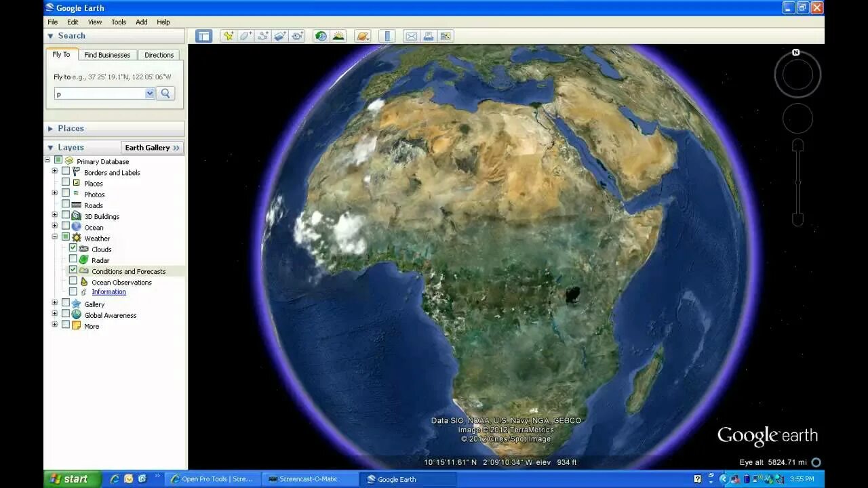Enable the Radar layer checkbox
Viewport: 868px width, 488px height.
[x=73, y=258]
